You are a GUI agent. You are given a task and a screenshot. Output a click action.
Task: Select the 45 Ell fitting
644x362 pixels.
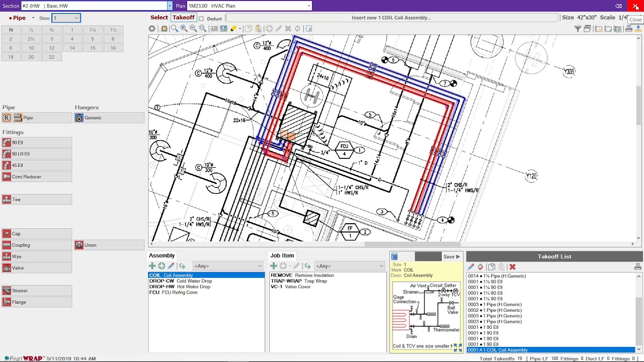coord(37,165)
